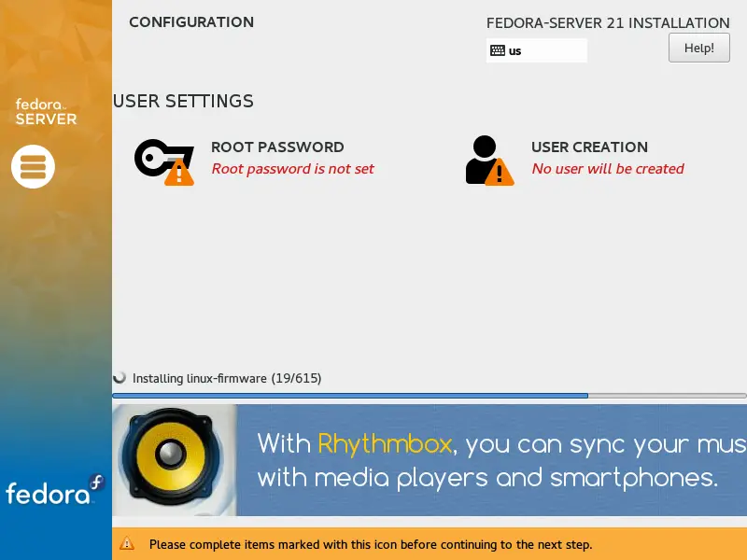Image resolution: width=747 pixels, height=560 pixels.
Task: Open the root password key icon
Action: 164,161
